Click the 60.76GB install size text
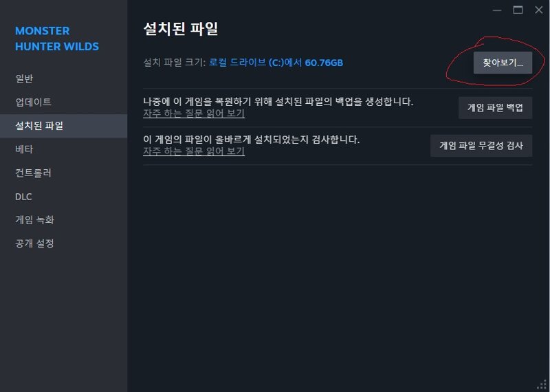This screenshot has width=550, height=392. pyautogui.click(x=324, y=63)
